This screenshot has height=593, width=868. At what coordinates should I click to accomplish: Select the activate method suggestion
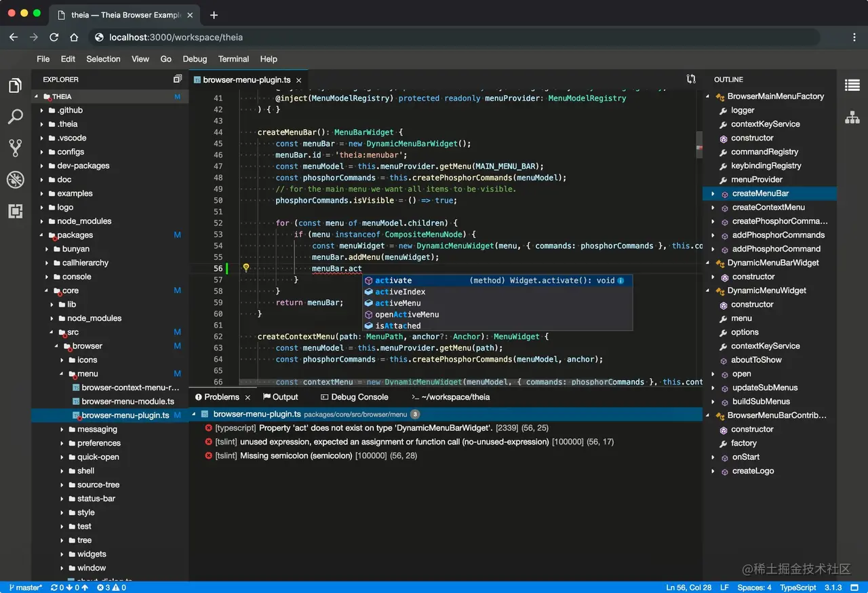pyautogui.click(x=497, y=280)
